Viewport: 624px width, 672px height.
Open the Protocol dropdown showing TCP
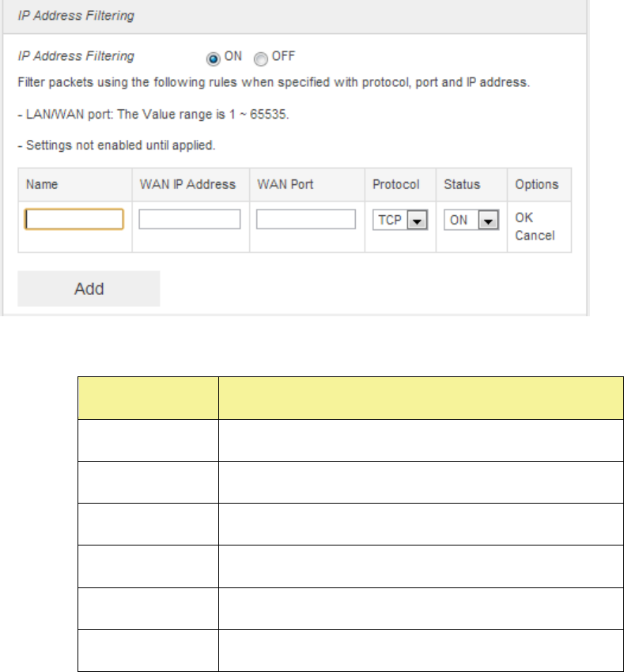400,221
